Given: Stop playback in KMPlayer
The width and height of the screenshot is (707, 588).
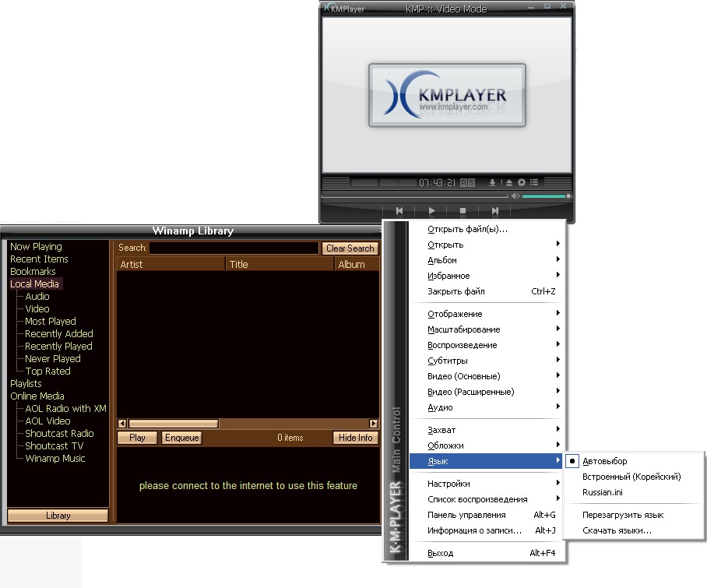Looking at the screenshot, I should pos(463,210).
